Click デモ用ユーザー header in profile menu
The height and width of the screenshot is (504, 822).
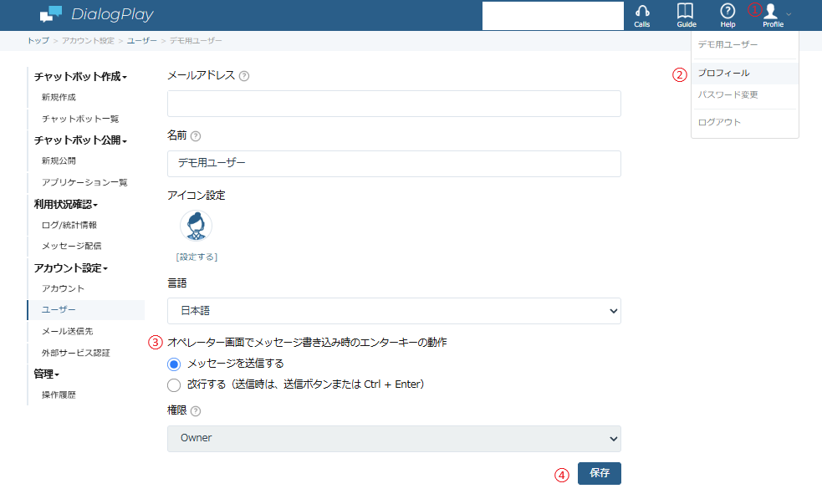(728, 45)
